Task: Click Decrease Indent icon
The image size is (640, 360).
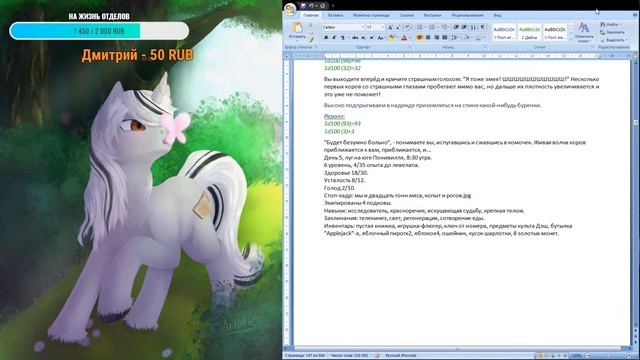Action: coord(456,27)
